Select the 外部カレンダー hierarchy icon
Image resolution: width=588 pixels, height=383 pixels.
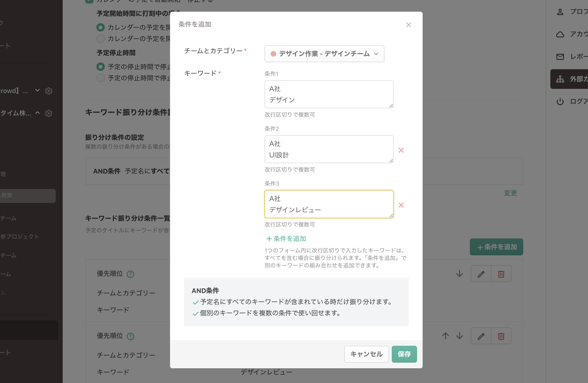coord(560,79)
